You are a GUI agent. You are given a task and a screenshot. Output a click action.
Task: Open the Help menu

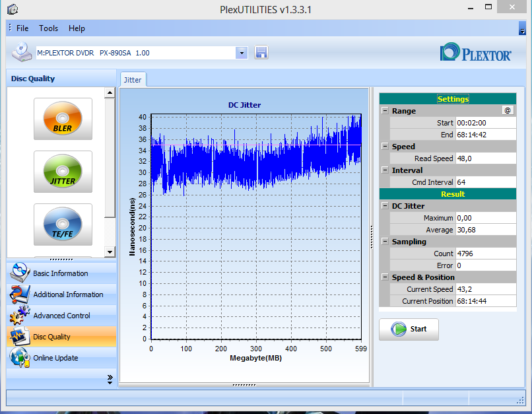pos(77,28)
